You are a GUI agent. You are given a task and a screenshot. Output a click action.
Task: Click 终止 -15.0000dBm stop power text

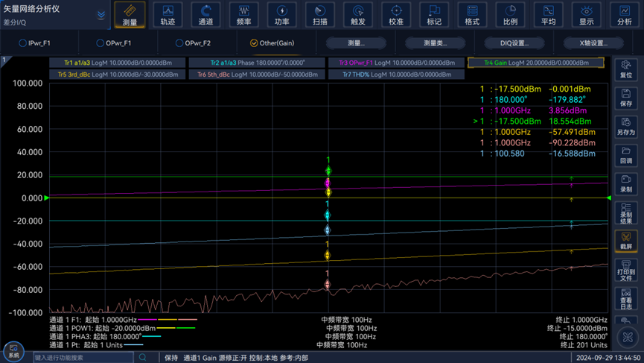click(577, 328)
